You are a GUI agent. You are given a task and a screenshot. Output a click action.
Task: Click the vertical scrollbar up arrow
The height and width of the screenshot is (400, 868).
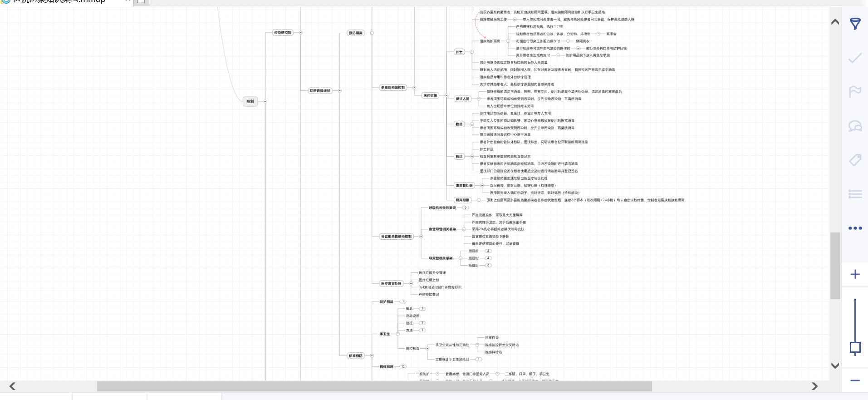835,22
